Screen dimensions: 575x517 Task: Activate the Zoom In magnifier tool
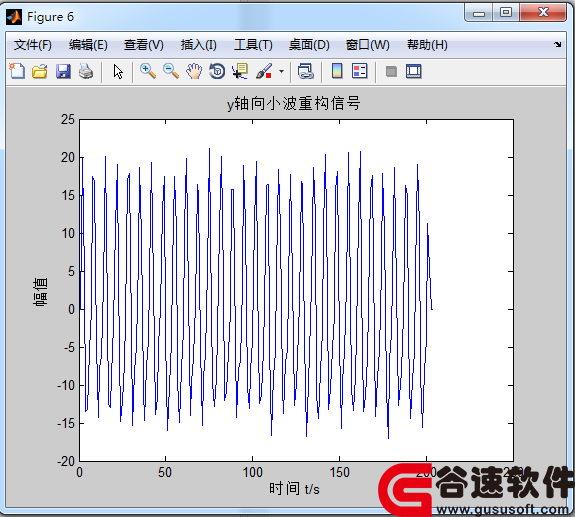pyautogui.click(x=148, y=71)
